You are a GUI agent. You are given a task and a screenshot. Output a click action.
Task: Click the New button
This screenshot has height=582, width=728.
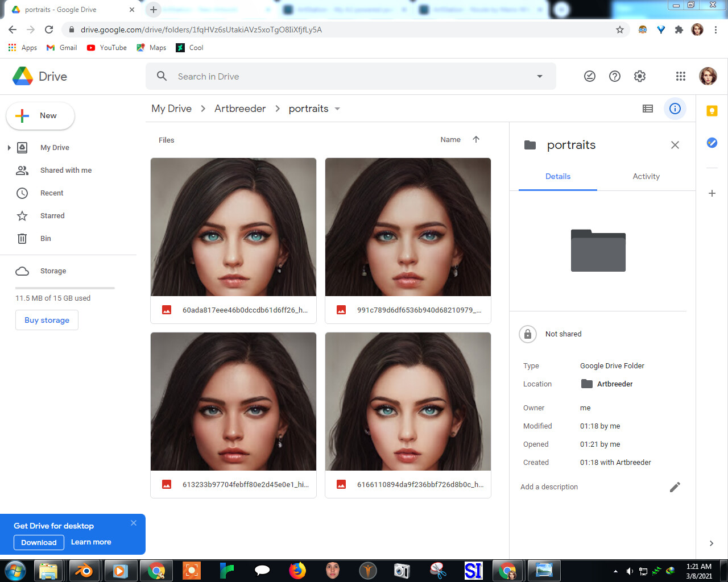tap(40, 116)
